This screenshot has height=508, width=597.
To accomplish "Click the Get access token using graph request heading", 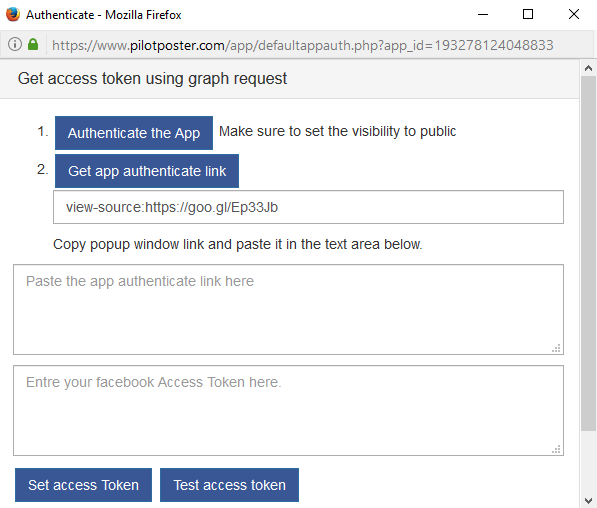I will (152, 79).
